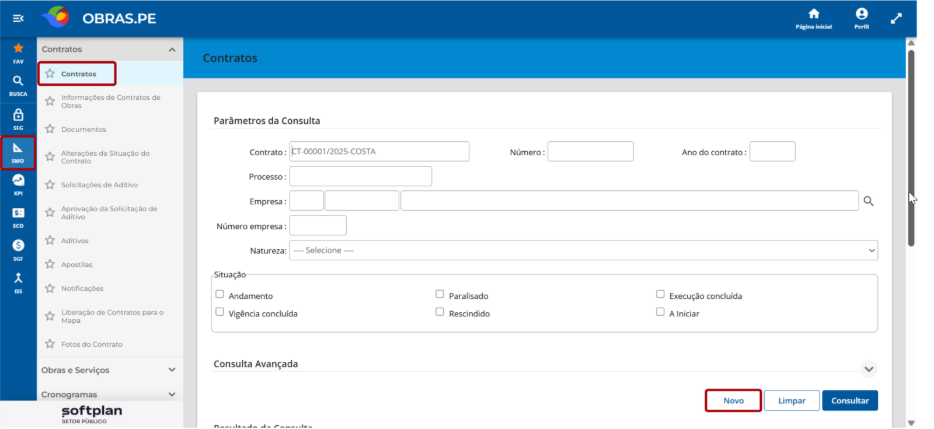The height and width of the screenshot is (429, 934).
Task: Favorite Fotos do Contrato star
Action: pyautogui.click(x=50, y=344)
